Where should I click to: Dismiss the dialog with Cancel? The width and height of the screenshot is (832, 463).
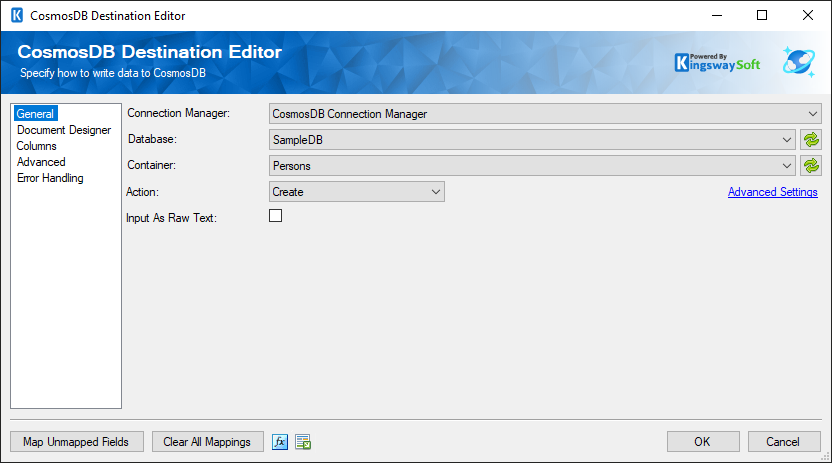[x=784, y=442]
